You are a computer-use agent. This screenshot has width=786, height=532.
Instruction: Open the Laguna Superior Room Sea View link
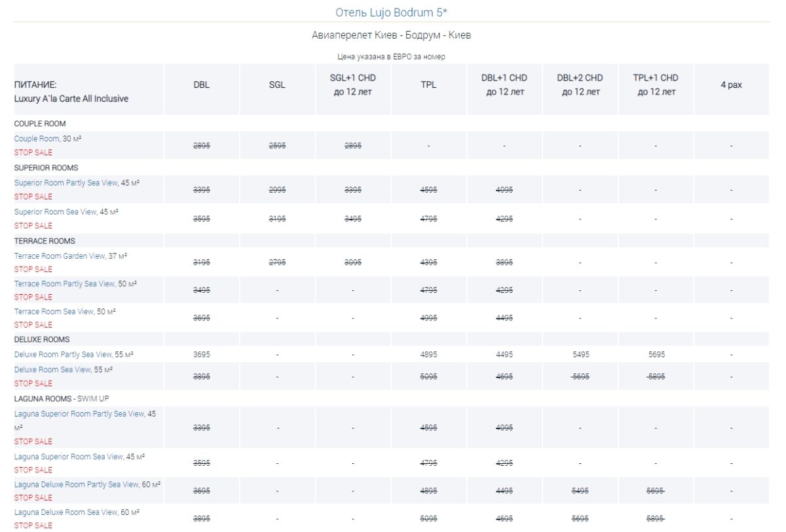[x=69, y=456]
